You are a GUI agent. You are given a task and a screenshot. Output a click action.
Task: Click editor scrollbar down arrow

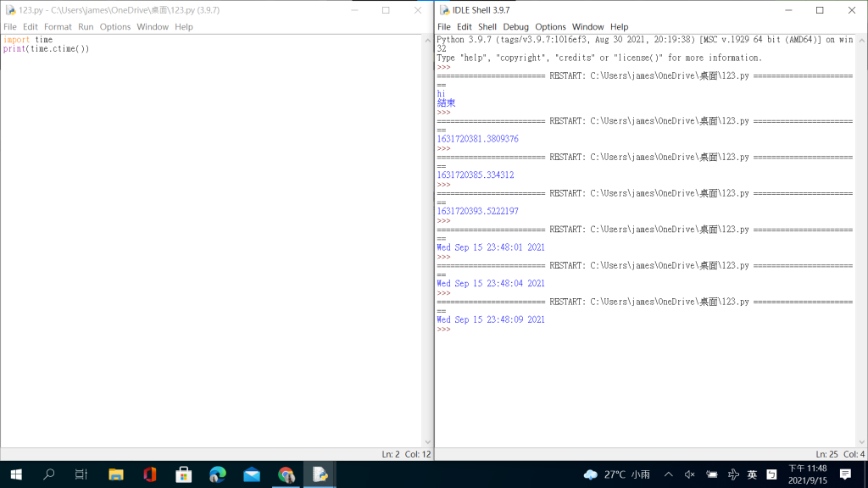(x=427, y=441)
